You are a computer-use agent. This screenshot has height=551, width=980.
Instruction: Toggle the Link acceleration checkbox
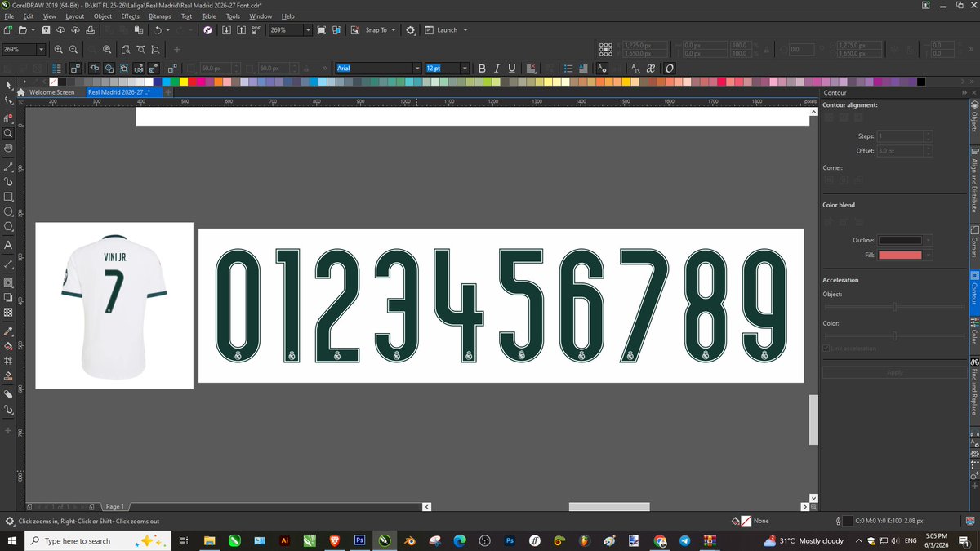point(826,349)
